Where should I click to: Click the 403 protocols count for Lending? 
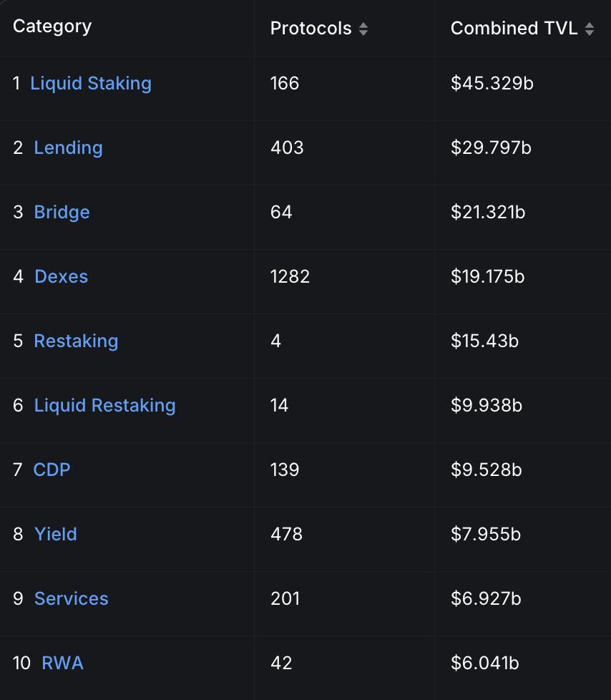287,147
